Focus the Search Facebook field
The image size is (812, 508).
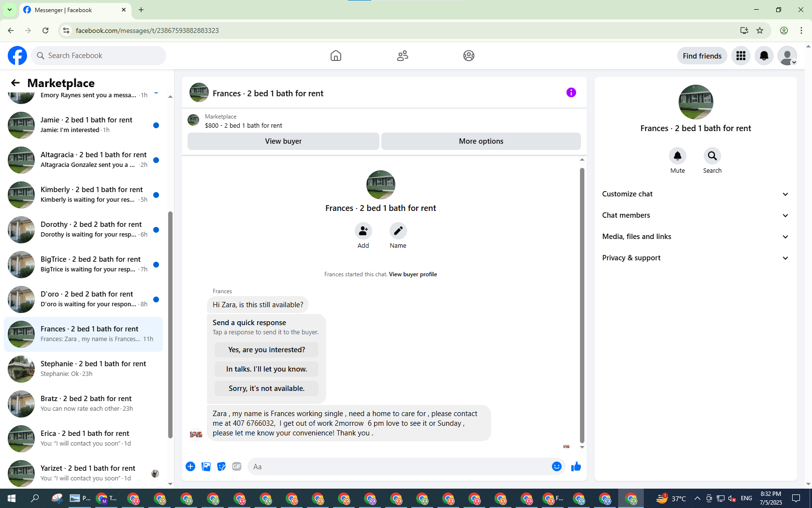click(x=99, y=56)
